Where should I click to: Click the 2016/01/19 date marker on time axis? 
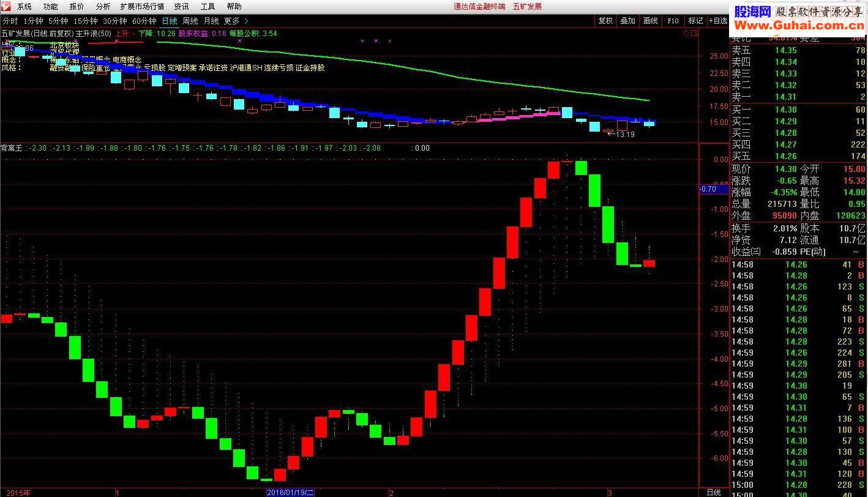coord(291,492)
